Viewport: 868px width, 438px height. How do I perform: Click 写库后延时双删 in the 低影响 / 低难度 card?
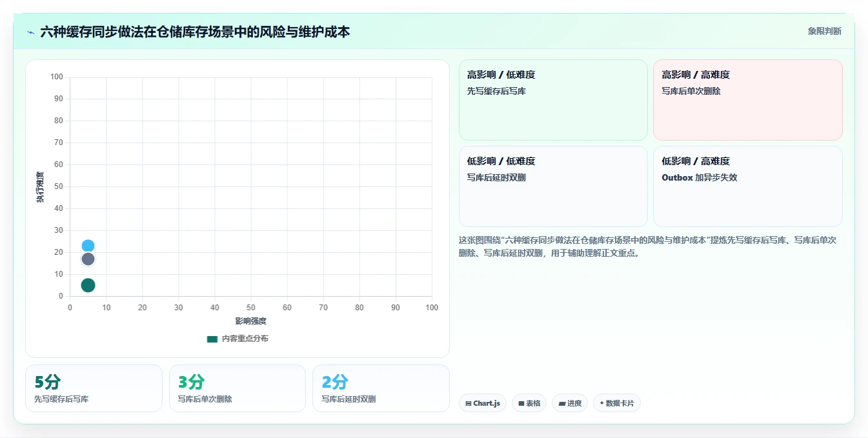coord(496,177)
